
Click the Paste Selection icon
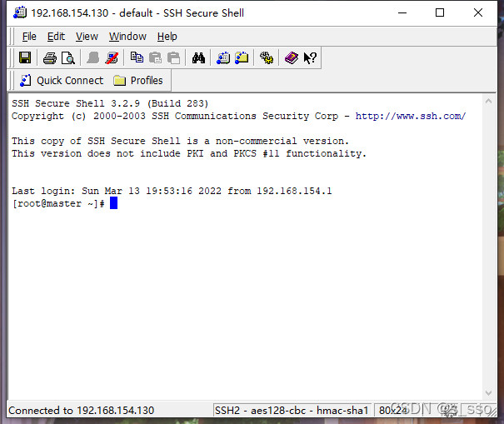173,57
